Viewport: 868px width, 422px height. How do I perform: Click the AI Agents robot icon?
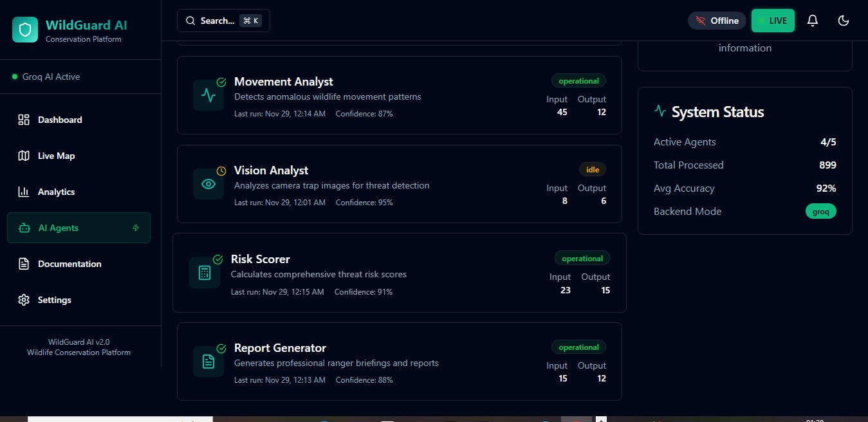point(24,228)
